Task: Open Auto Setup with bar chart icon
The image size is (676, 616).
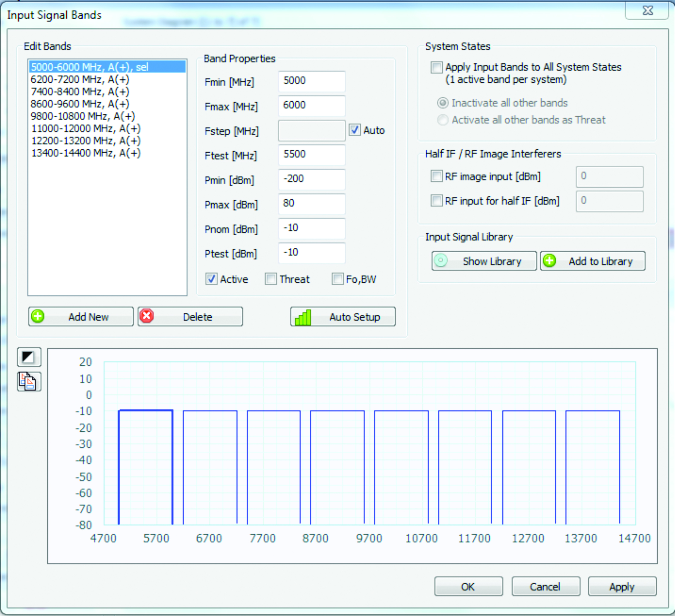Action: click(343, 316)
